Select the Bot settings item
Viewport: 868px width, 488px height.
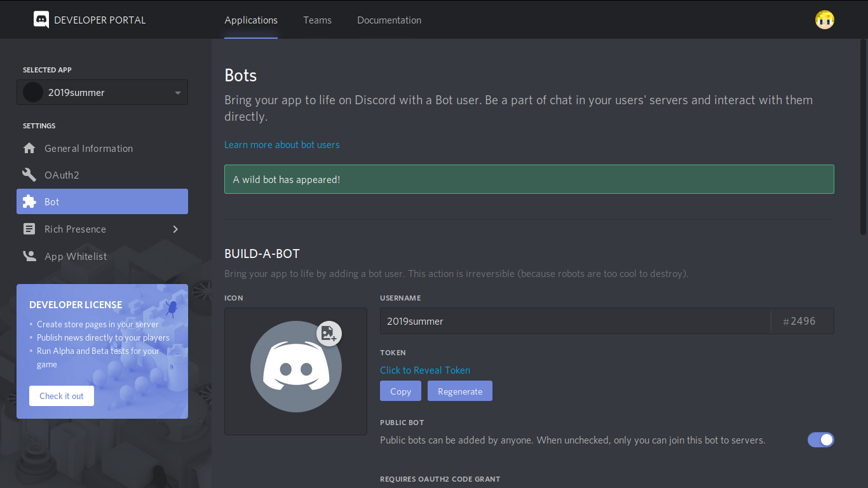point(102,201)
